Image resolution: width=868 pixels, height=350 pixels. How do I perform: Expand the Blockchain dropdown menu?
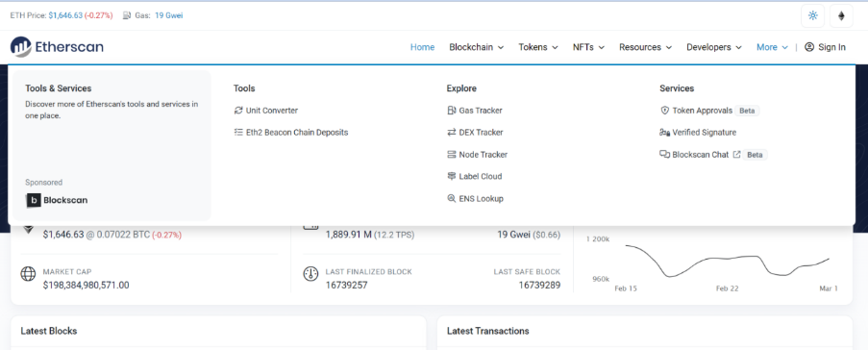pos(476,47)
